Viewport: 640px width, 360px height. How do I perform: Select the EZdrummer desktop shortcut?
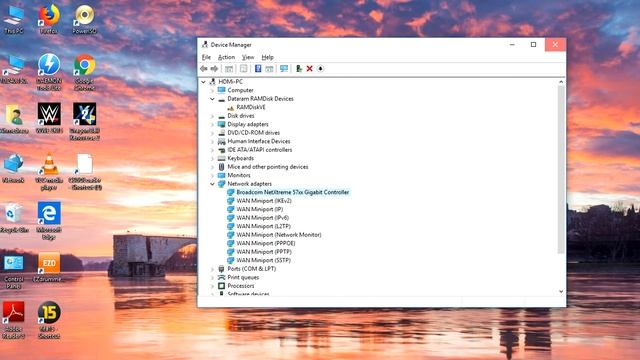[x=49, y=267]
